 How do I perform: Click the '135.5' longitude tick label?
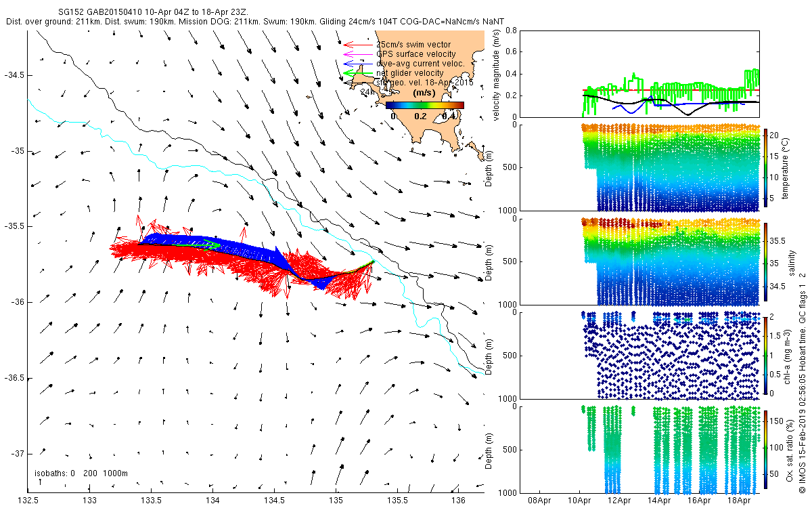[397, 501]
